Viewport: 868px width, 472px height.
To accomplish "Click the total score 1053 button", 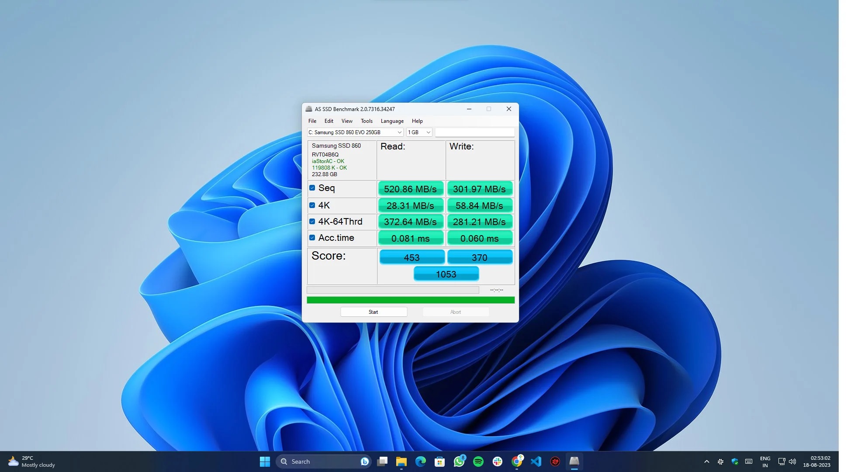I will [x=446, y=274].
